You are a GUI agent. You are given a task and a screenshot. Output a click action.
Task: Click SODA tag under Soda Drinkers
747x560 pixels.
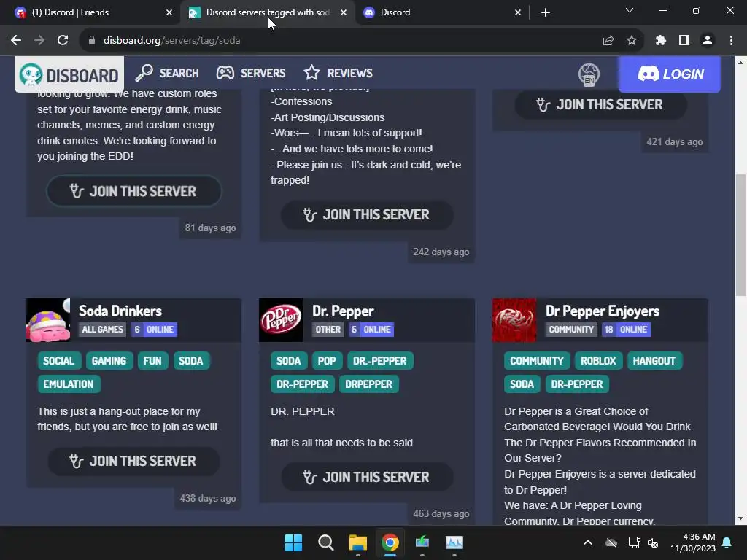click(191, 361)
